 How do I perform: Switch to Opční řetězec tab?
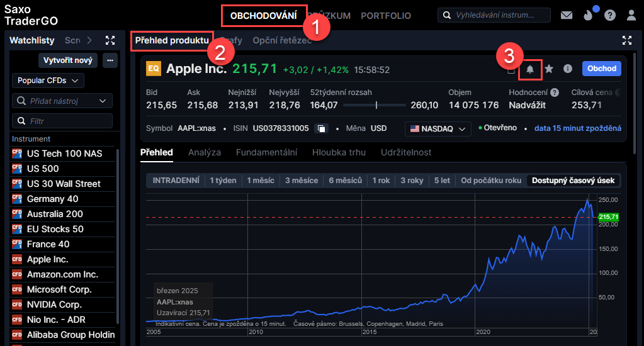coord(282,40)
